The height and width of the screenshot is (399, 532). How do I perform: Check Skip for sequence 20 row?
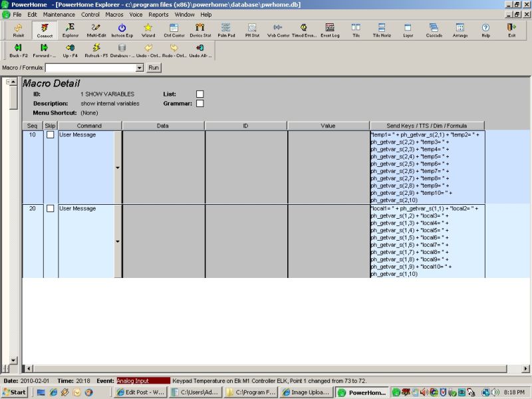click(x=51, y=208)
